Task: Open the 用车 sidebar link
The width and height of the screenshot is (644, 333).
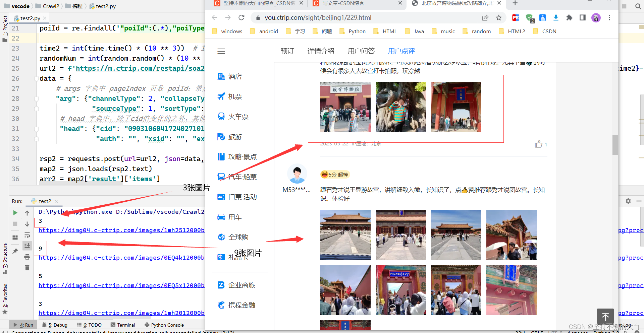Action: [x=230, y=217]
